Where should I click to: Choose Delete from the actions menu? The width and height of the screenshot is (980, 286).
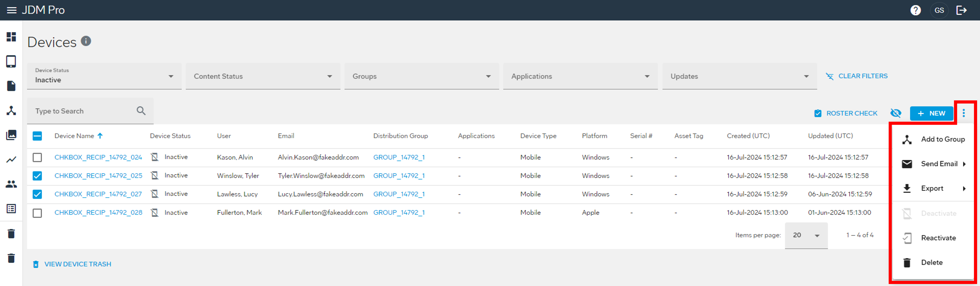pyautogui.click(x=933, y=262)
